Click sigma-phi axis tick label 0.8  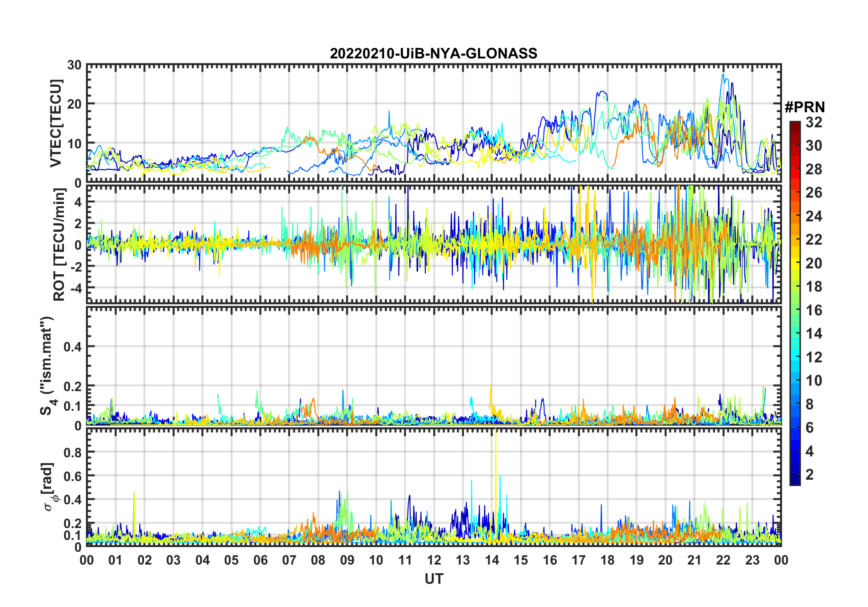(73, 452)
